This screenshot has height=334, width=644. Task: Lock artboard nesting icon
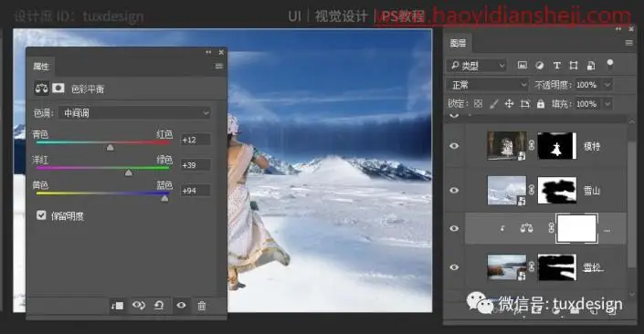tap(525, 104)
